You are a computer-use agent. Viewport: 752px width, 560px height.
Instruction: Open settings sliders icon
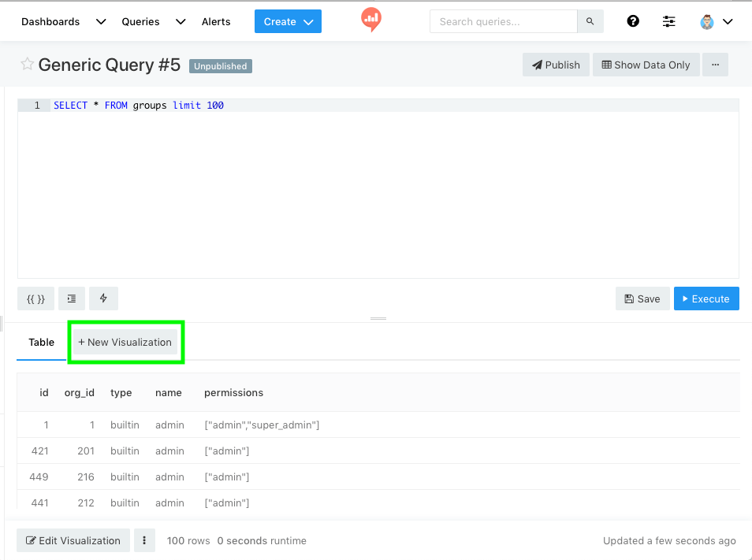(669, 21)
